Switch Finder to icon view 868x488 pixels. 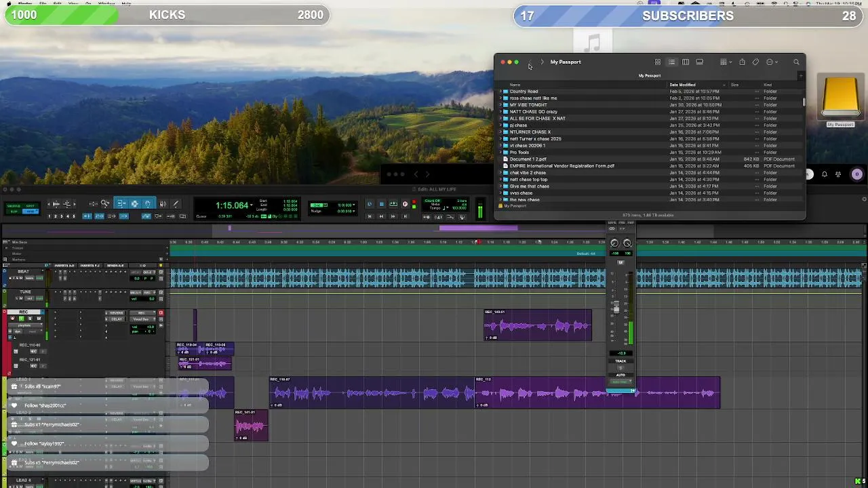pos(657,62)
